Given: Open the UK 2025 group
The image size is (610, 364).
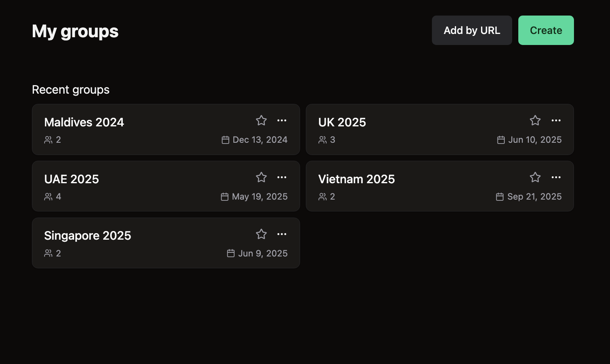Looking at the screenshot, I should point(342,122).
